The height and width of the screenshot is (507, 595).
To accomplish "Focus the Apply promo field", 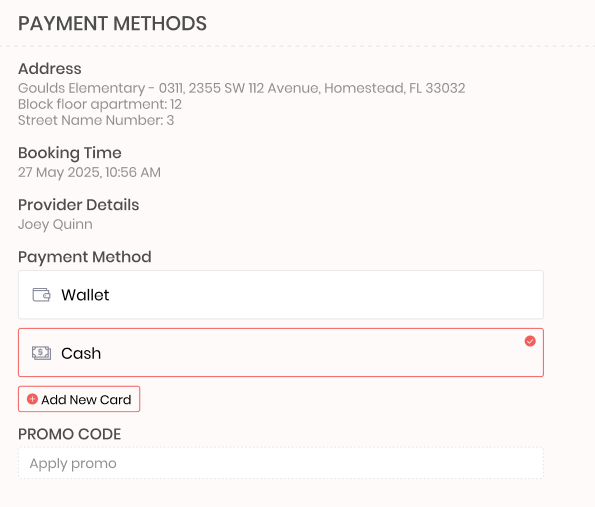I will click(281, 463).
